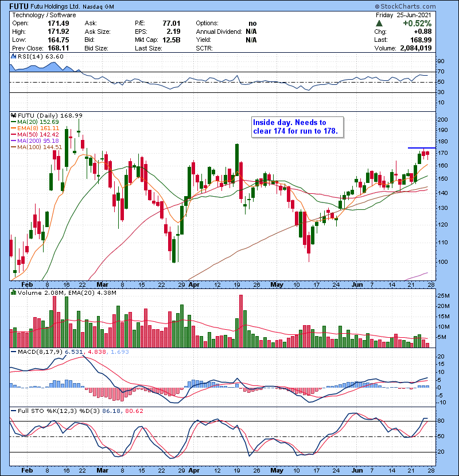Click the volume bars icon before Volume 2.08M
This screenshot has width=459, height=476.
click(13, 292)
